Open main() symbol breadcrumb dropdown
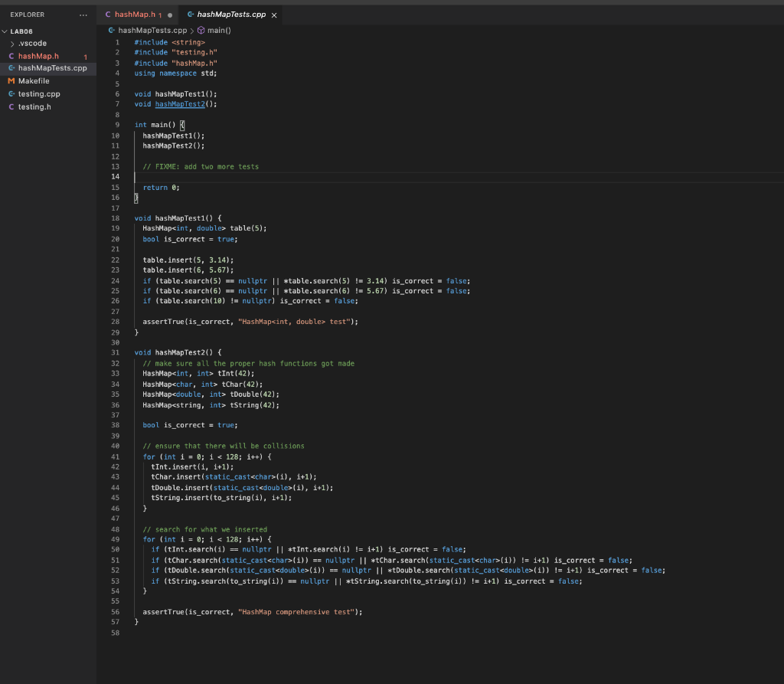 219,31
